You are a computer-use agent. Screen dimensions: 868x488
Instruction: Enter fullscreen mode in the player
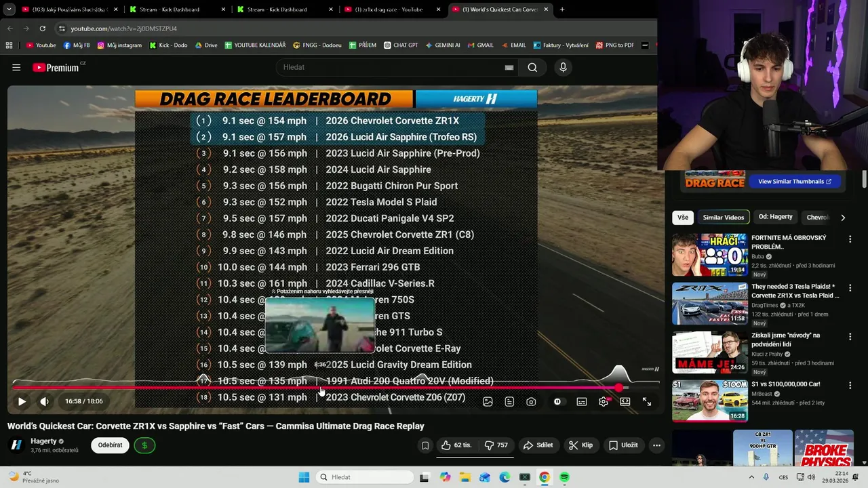coord(647,401)
